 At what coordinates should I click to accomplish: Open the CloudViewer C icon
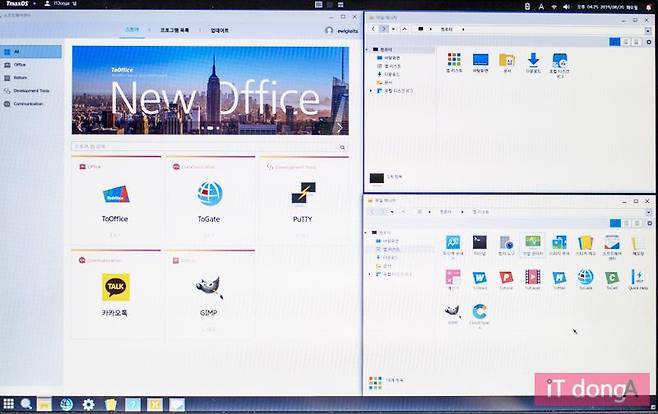(480, 316)
